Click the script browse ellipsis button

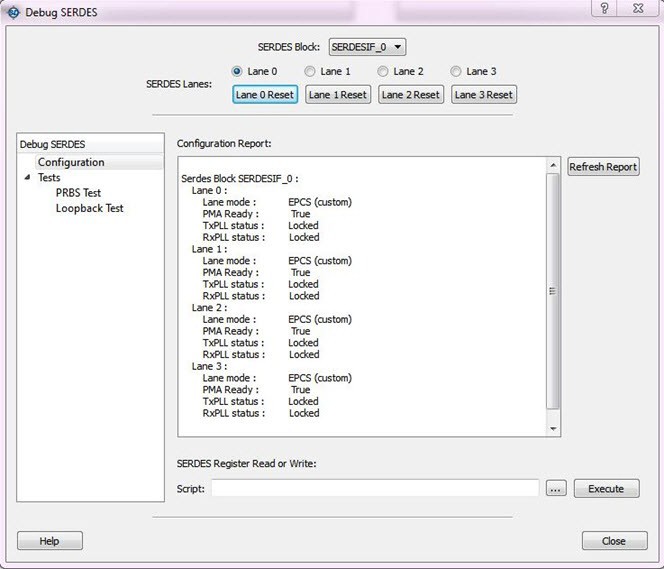tap(557, 489)
